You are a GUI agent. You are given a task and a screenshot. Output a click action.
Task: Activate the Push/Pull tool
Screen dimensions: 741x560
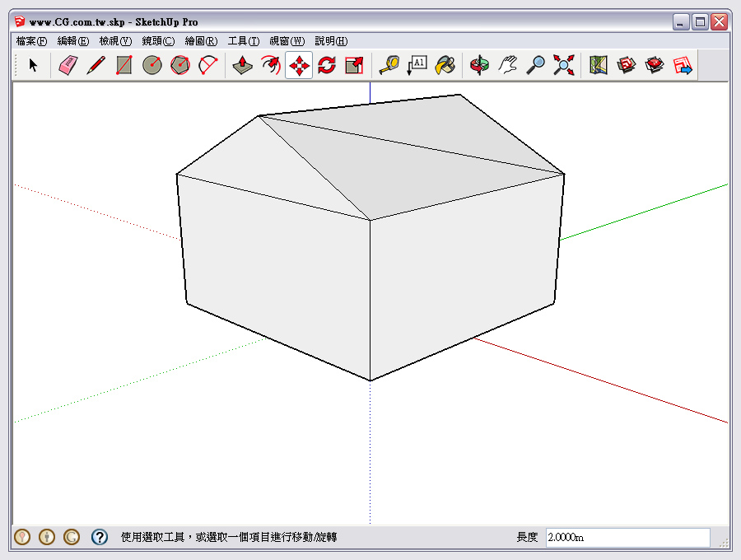click(242, 65)
